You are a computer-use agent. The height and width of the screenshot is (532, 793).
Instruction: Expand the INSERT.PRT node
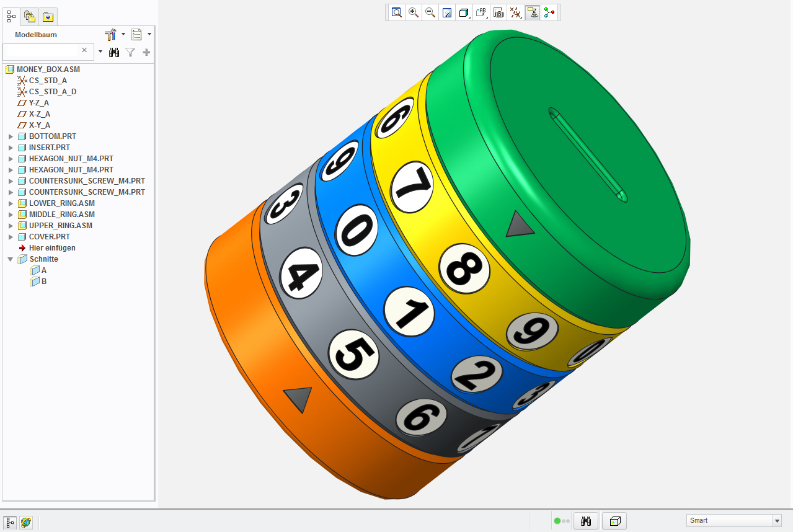(11, 148)
